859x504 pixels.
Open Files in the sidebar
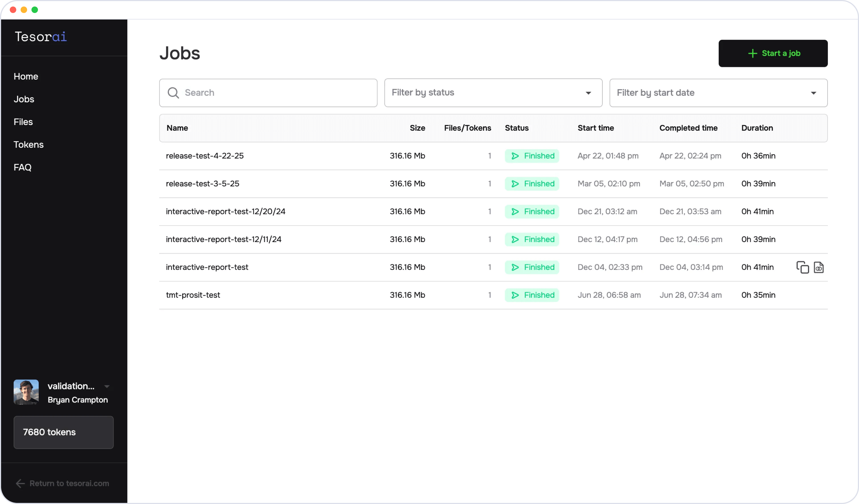pyautogui.click(x=23, y=122)
